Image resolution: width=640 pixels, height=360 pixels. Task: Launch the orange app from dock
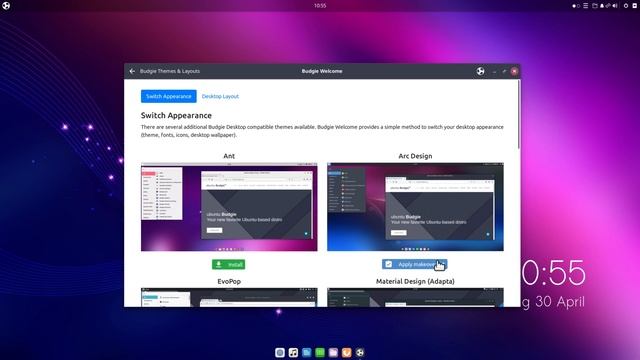347,352
